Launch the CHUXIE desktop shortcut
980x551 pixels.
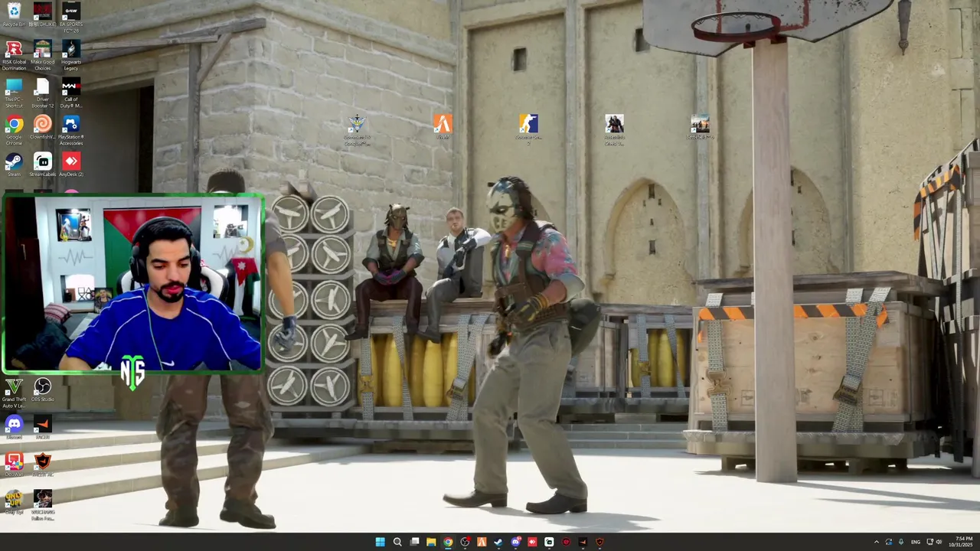point(43,15)
